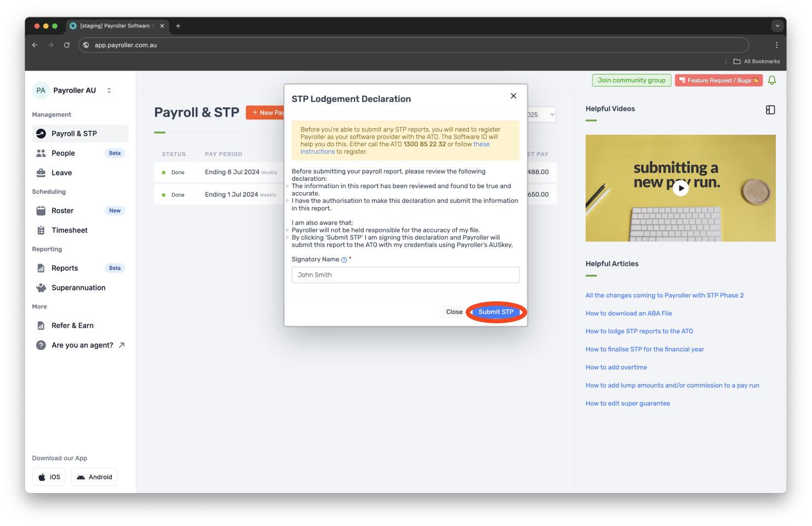
Task: Click the Superannuation piggy bank icon
Action: (41, 288)
